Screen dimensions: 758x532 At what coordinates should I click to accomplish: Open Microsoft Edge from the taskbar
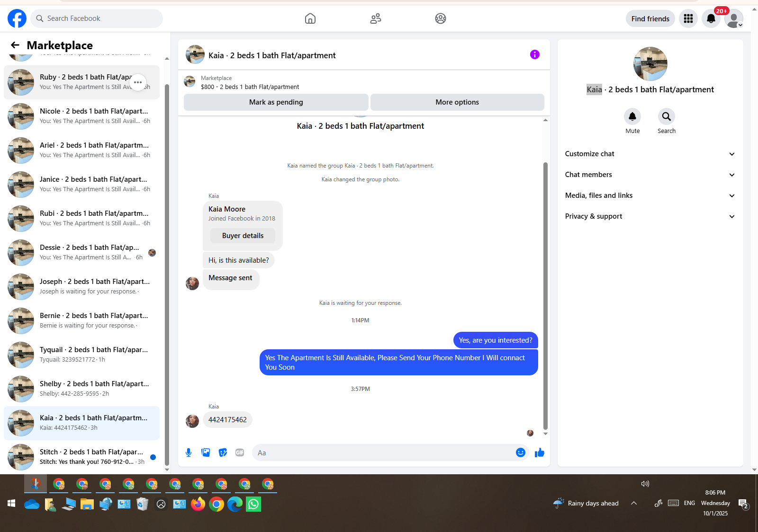click(235, 504)
